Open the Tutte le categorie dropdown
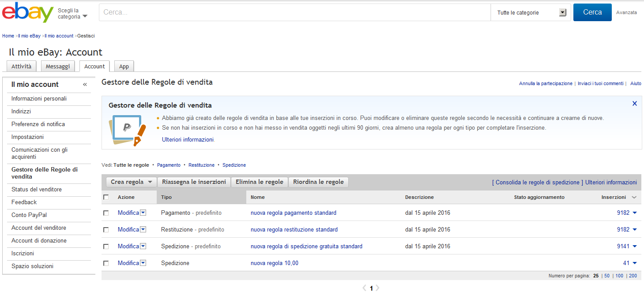644x299 pixels. click(531, 13)
